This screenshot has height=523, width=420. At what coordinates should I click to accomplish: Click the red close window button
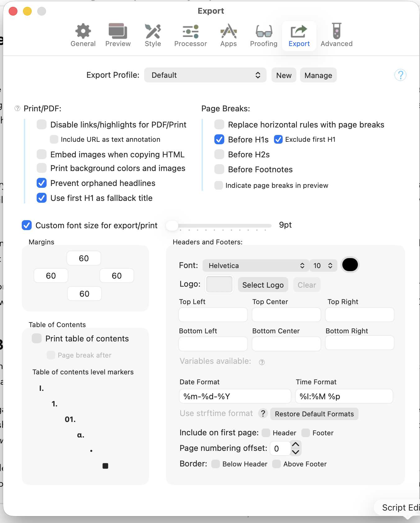point(13,11)
